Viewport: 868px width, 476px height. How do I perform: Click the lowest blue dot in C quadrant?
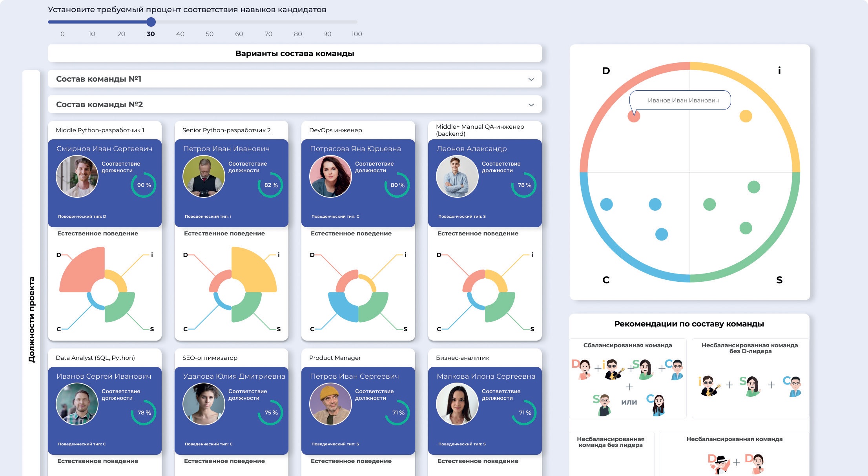tap(662, 234)
